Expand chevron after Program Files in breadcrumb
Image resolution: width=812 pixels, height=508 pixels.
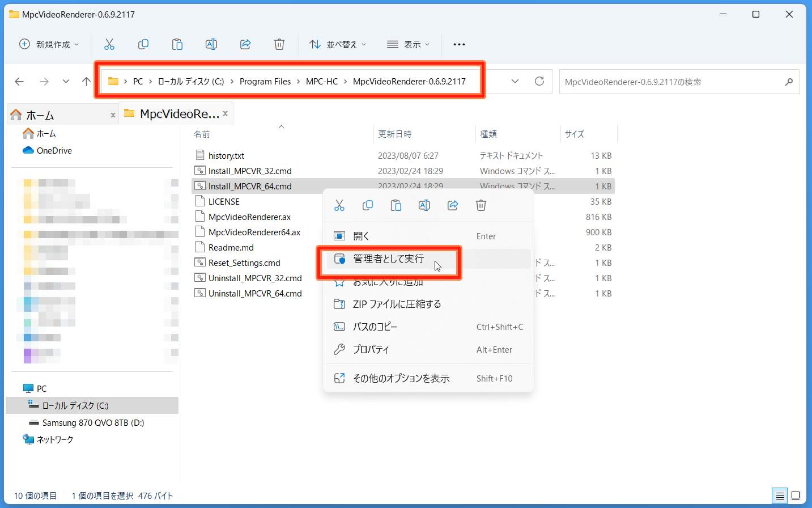(x=299, y=82)
